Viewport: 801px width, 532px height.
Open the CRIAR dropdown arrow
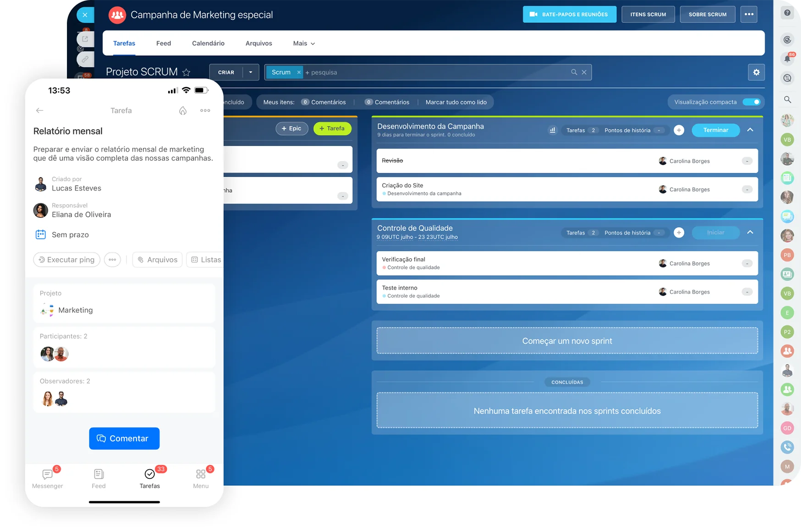(251, 72)
